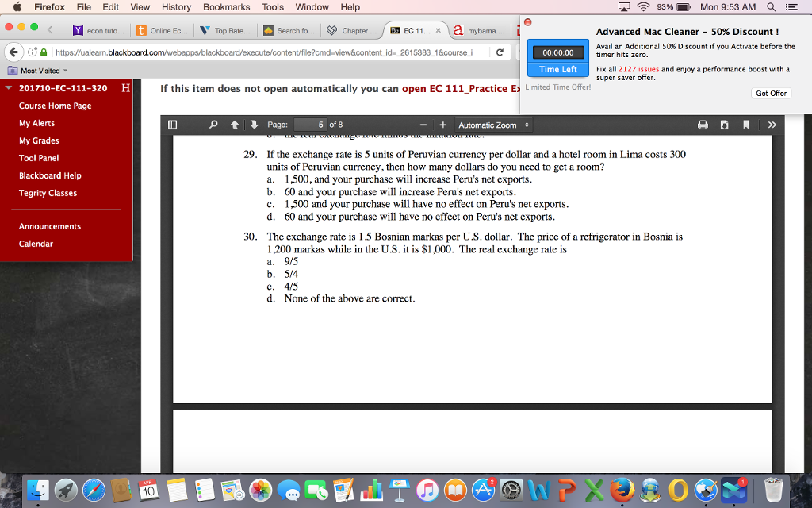Screen dimensions: 812x508
Task: Collapse the 201710-EC-111-320 course menu
Action: [x=8, y=88]
